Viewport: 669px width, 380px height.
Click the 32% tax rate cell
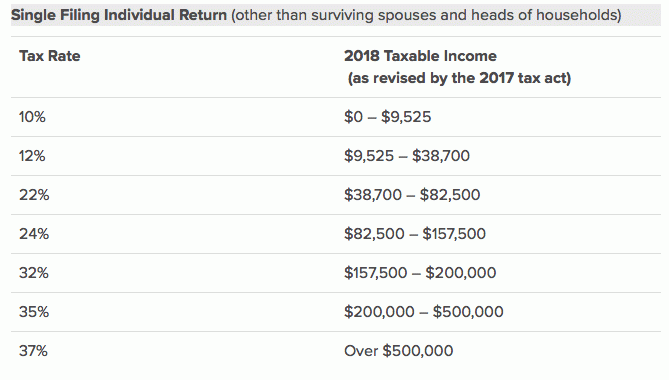pos(34,273)
